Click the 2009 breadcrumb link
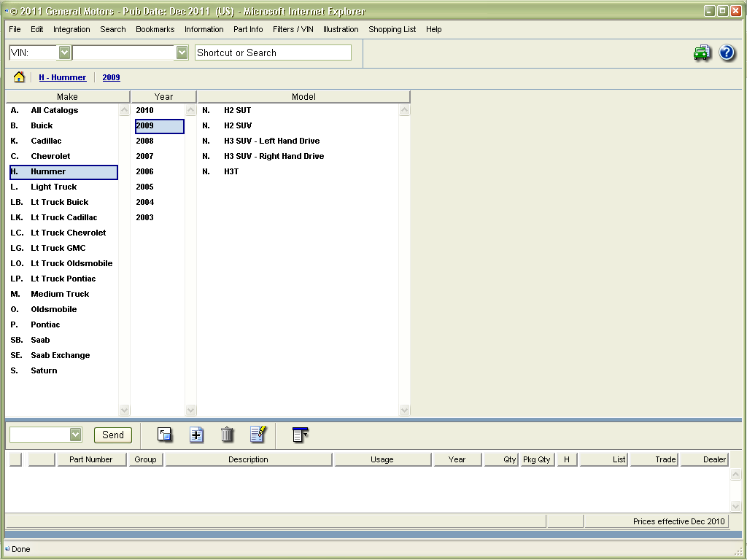This screenshot has height=560, width=747. click(111, 77)
